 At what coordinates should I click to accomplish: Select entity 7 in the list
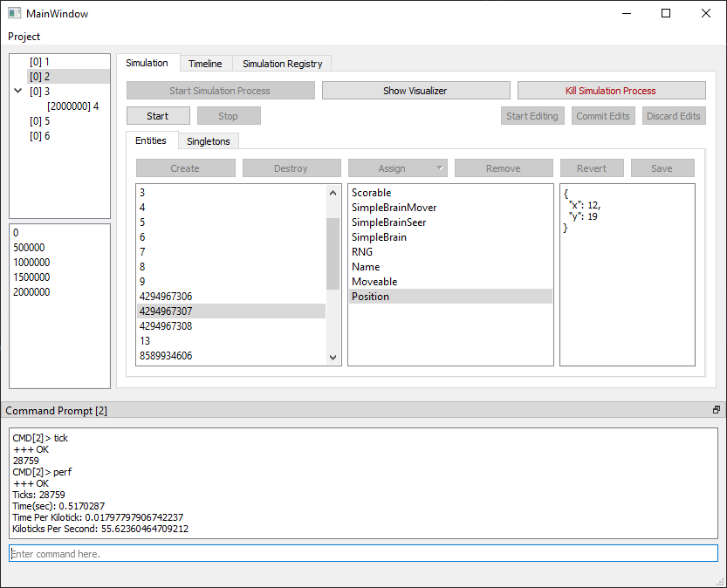(231, 251)
